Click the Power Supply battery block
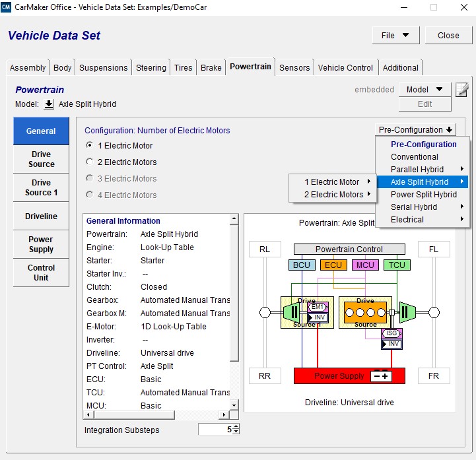This screenshot has height=460, width=476. point(349,376)
